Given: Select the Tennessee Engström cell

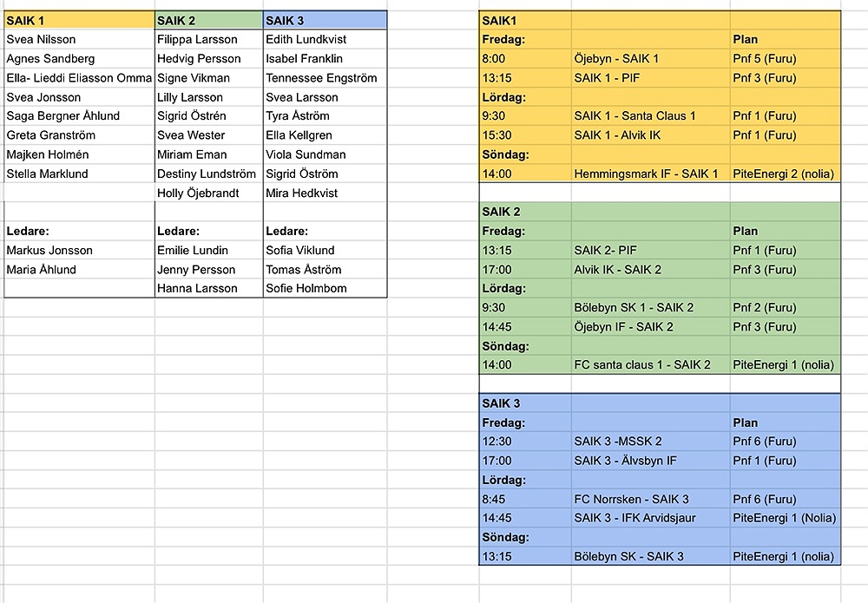Looking at the screenshot, I should click(x=325, y=78).
